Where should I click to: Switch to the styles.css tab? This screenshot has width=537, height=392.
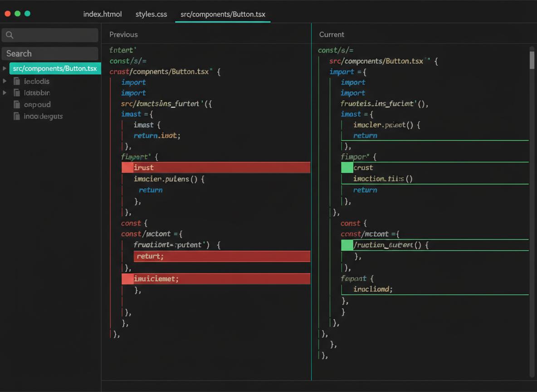(151, 14)
